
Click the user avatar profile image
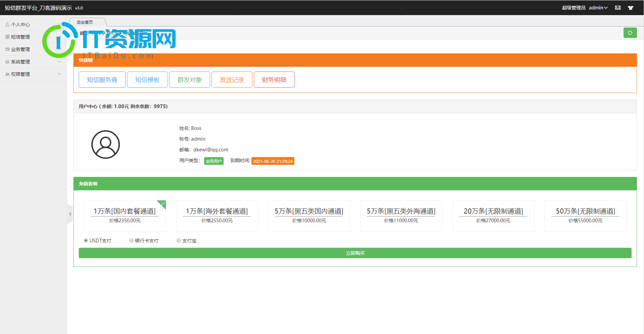click(106, 145)
